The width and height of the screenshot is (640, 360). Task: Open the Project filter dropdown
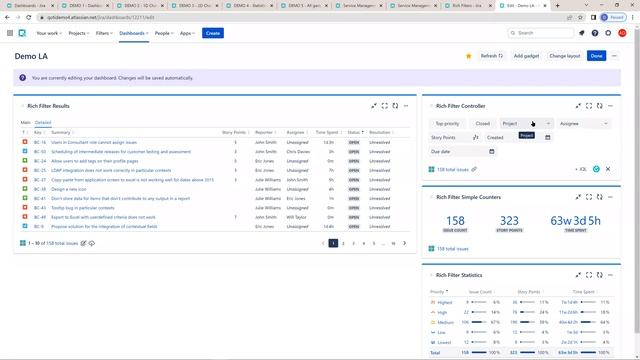point(527,124)
